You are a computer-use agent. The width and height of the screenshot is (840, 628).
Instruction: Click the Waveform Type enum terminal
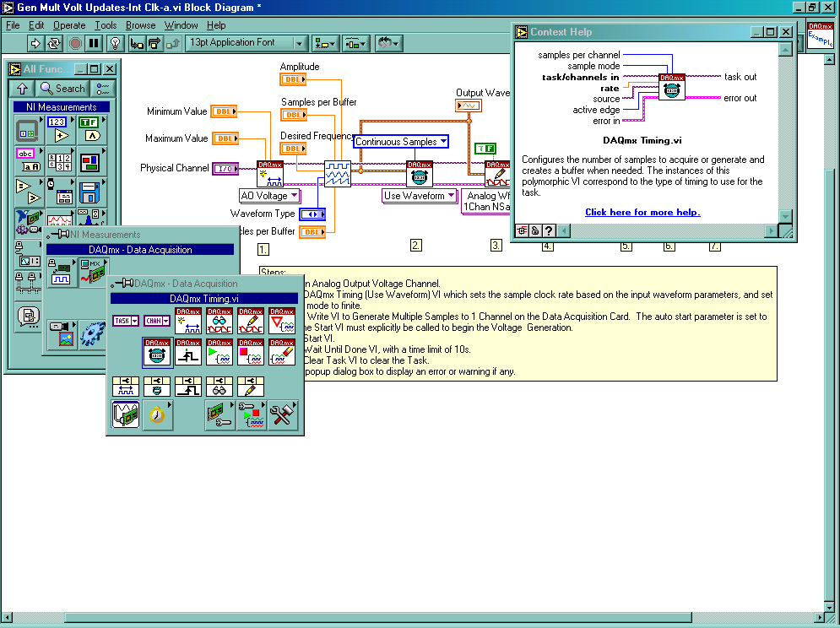coord(312,214)
